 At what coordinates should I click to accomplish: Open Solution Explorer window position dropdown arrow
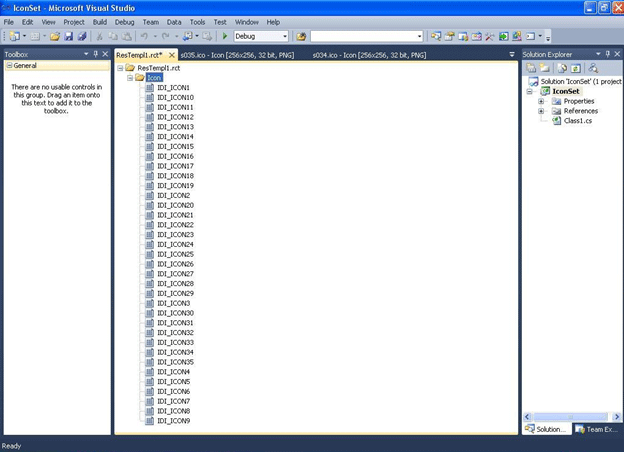[x=598, y=54]
